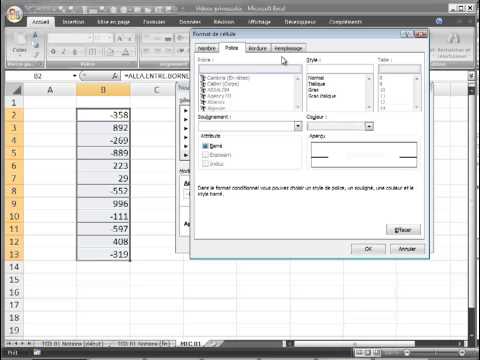The height and width of the screenshot is (360, 480).
Task: Click the formula bar text
Action: click(x=157, y=76)
